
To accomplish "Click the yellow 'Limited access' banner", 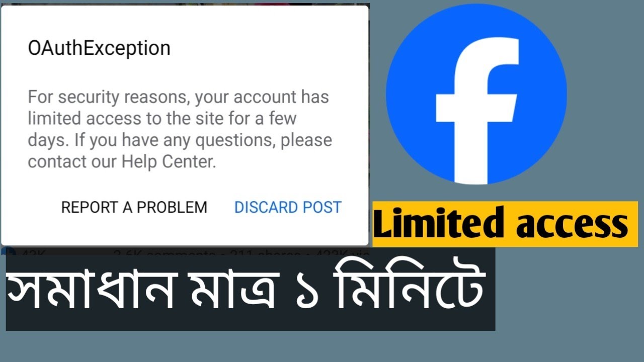I will [x=505, y=224].
